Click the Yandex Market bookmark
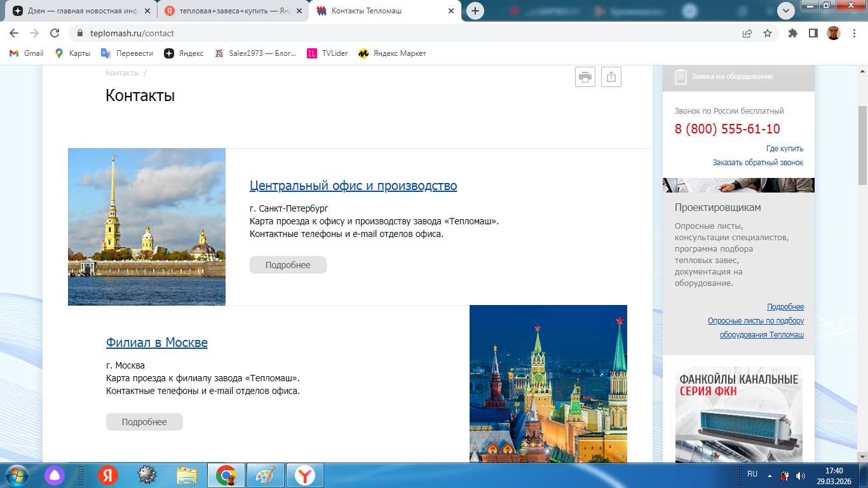Screen dimensions: 868x488 click(x=392, y=53)
